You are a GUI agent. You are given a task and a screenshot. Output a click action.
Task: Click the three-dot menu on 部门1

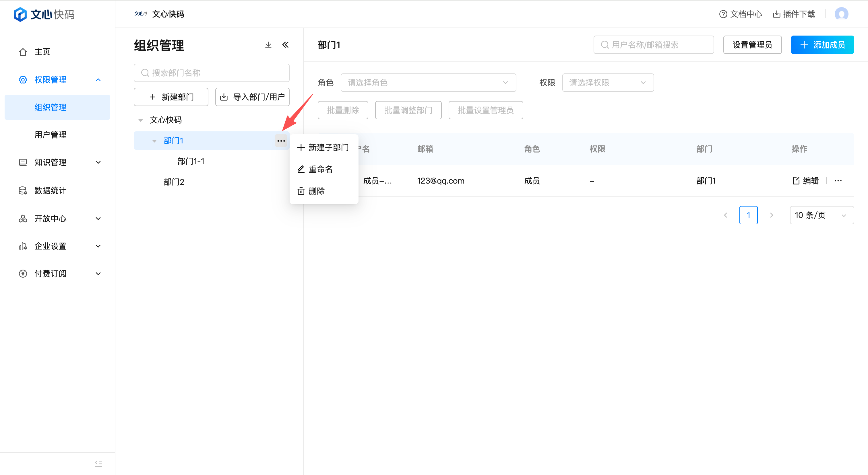[x=281, y=141]
